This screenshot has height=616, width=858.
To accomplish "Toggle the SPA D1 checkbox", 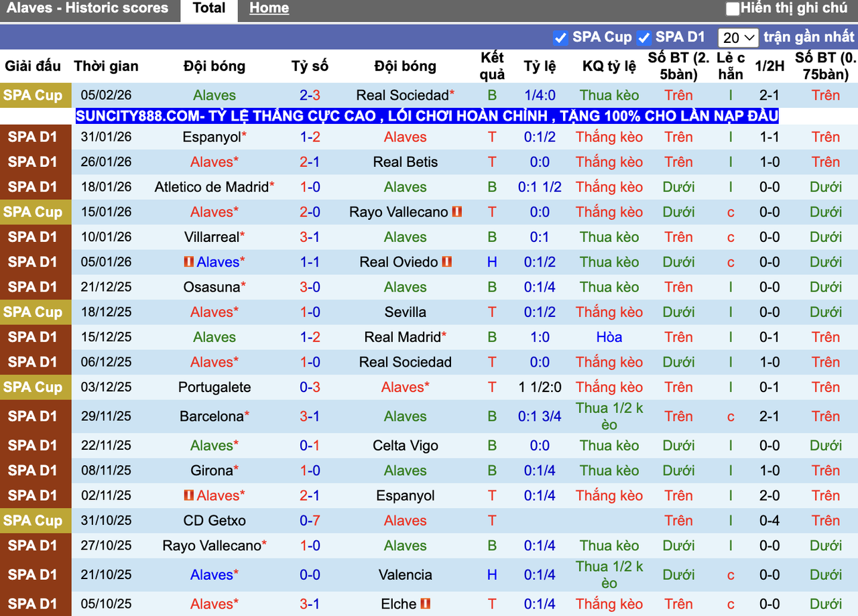I will [644, 38].
